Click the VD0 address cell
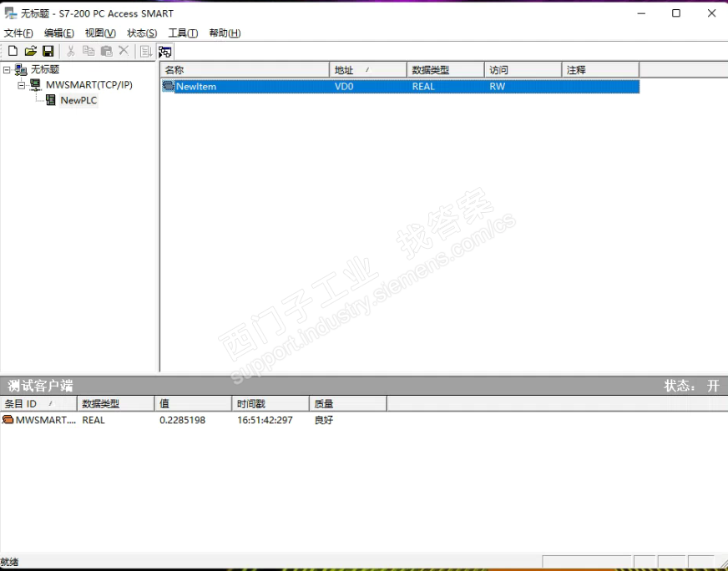The image size is (728, 571). click(x=344, y=86)
